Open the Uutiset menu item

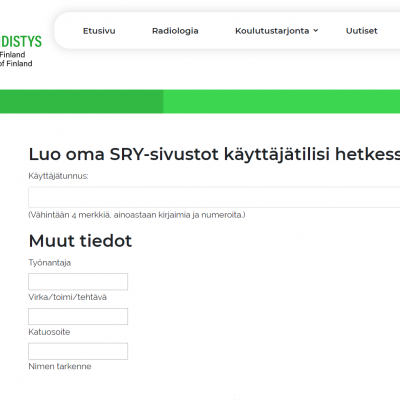[x=361, y=31]
